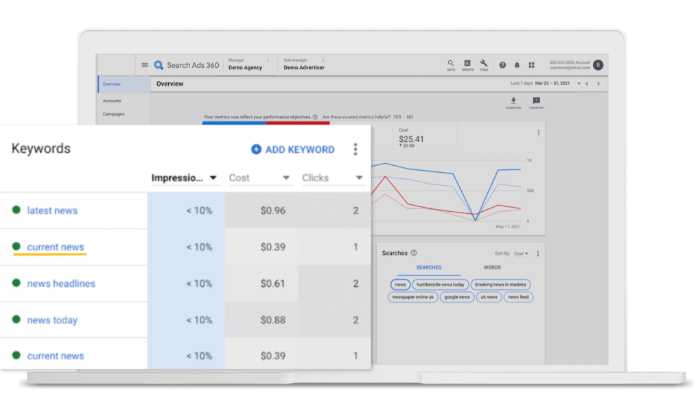Open the hamburger menu beside Search Ads 360
The image size is (700, 401).
click(144, 65)
